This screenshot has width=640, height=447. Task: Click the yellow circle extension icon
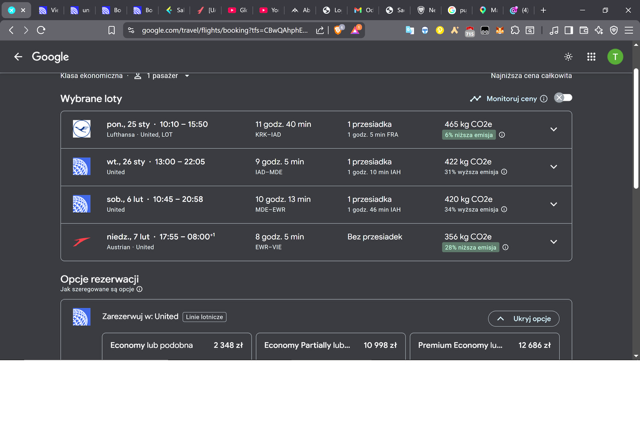pos(440,30)
